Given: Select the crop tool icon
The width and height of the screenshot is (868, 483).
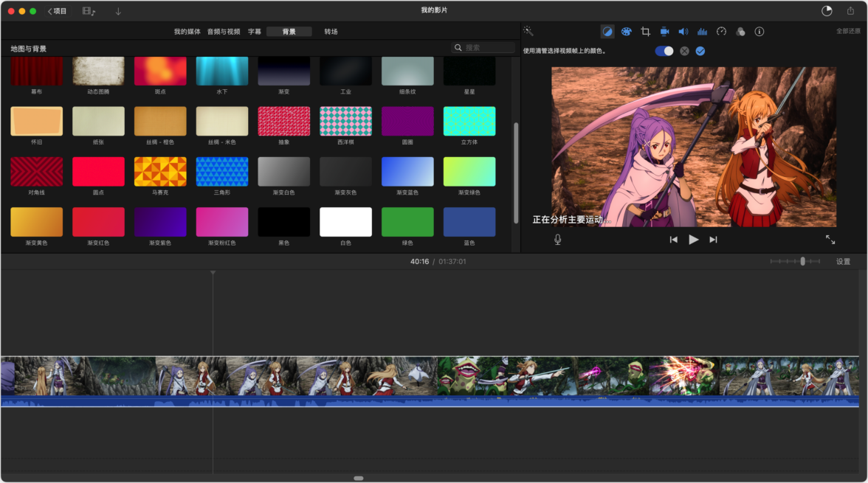Looking at the screenshot, I should [x=645, y=32].
